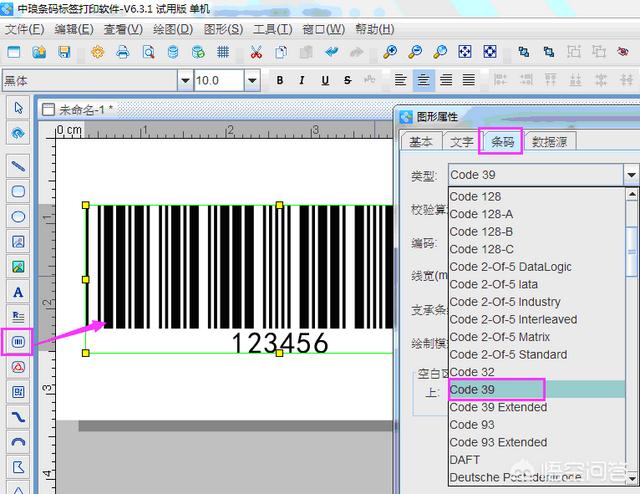Toggle italic text formatting
Image resolution: width=640 pixels, height=494 pixels.
(x=302, y=80)
